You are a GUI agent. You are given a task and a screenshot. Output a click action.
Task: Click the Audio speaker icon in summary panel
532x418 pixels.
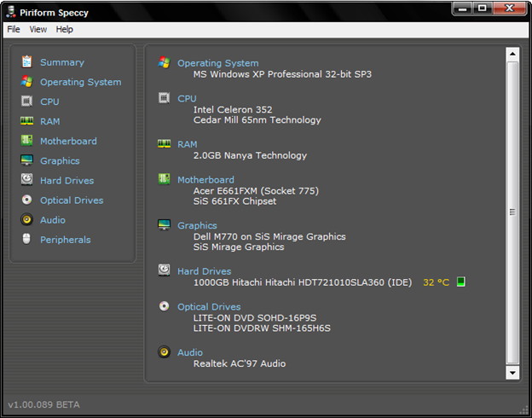165,351
